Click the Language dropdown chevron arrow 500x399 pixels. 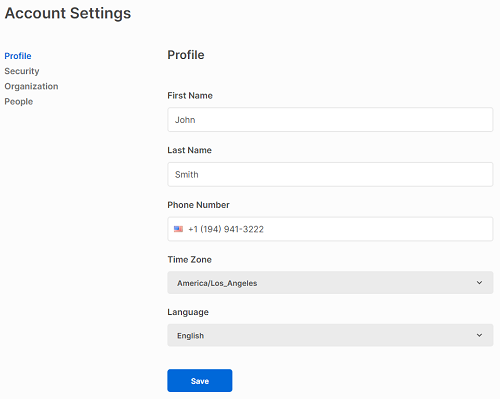point(479,335)
